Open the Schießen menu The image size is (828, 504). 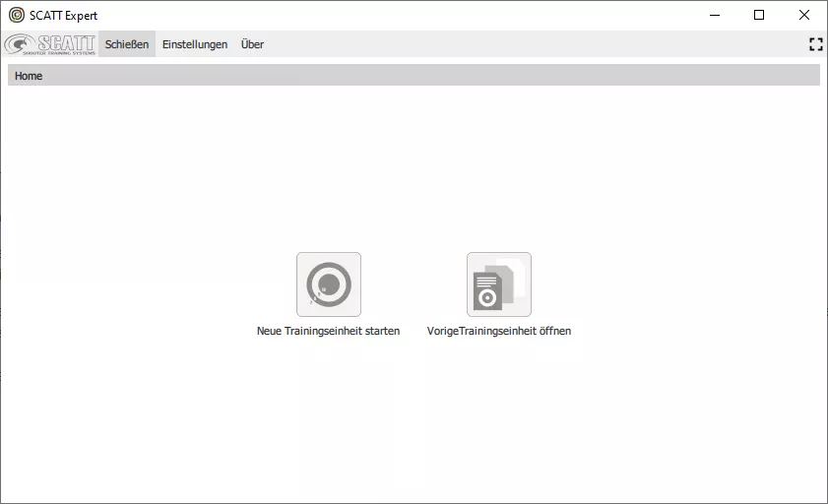pos(127,44)
